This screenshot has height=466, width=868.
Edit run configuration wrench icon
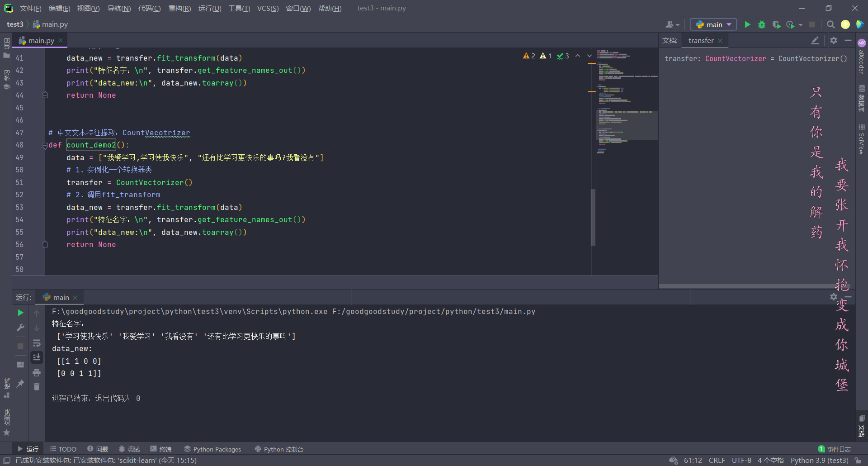[20, 328]
